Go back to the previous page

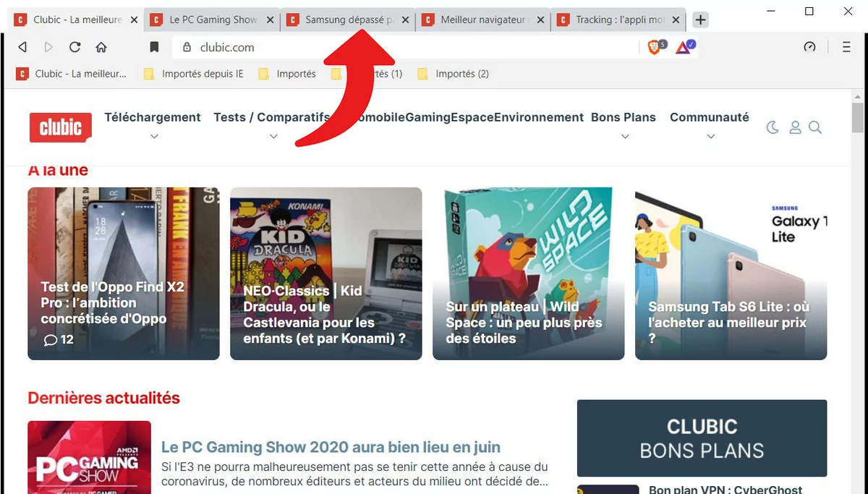[22, 47]
